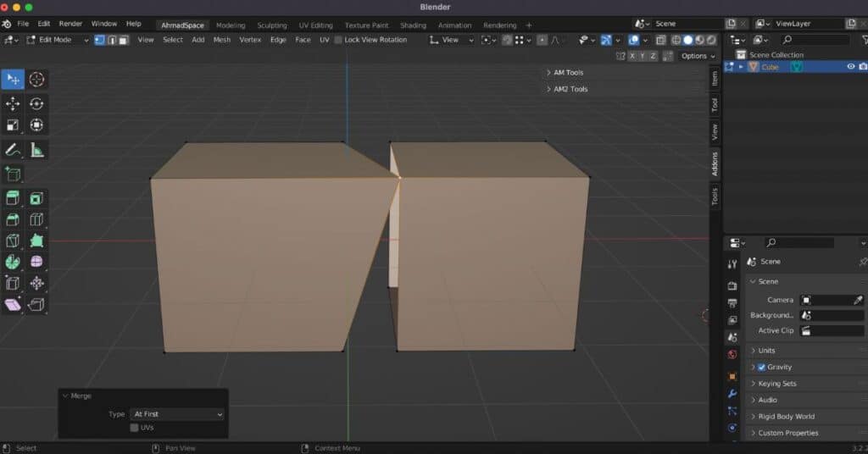
Task: Hide the Cube with its eye icon
Action: (850, 67)
